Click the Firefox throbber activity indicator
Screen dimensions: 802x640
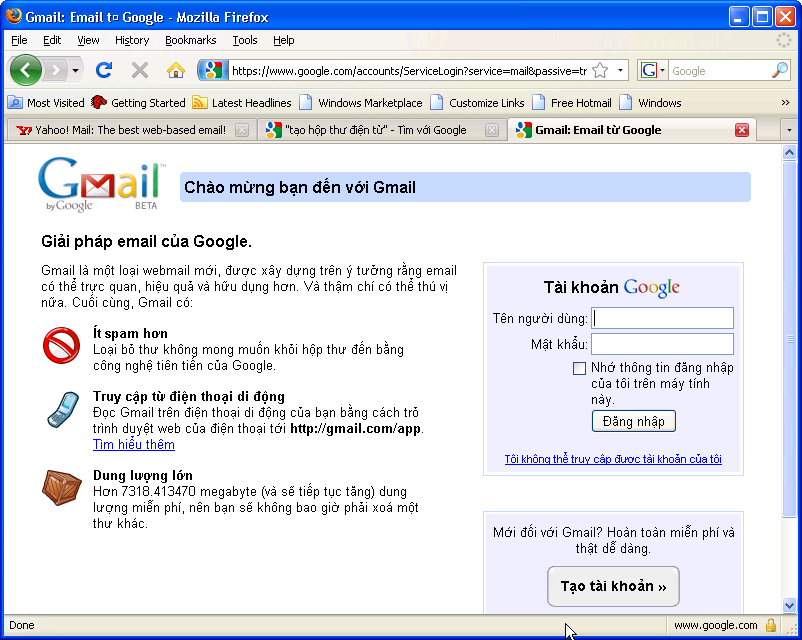click(784, 40)
